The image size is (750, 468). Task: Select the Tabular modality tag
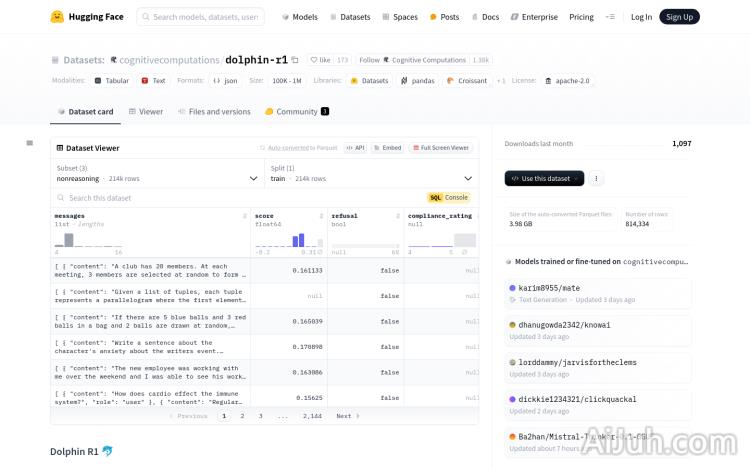tap(111, 80)
